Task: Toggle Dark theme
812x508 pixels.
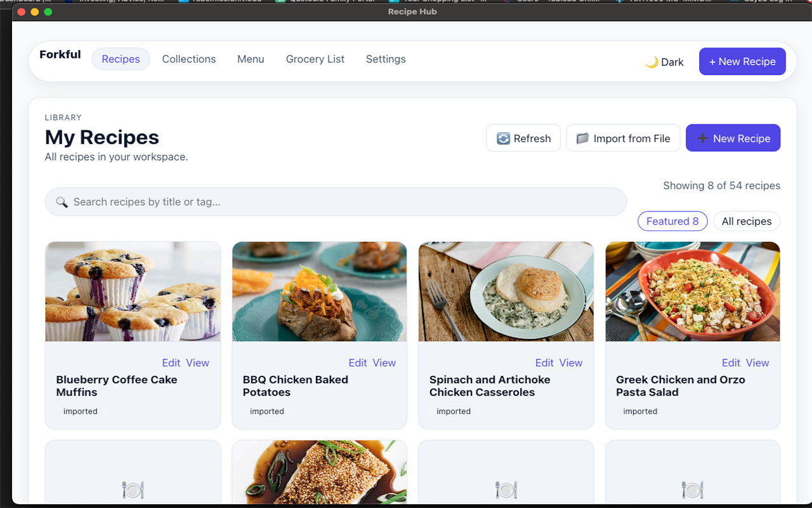Action: point(664,62)
